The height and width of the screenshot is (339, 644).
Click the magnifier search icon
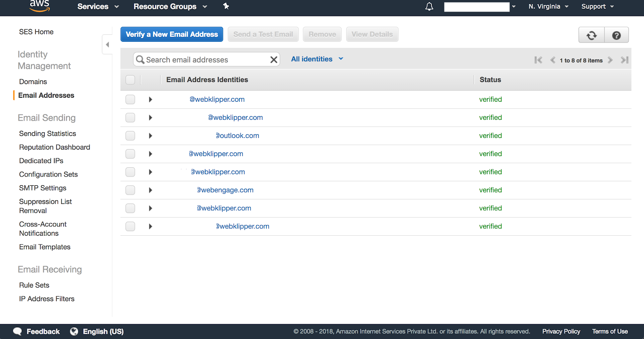(x=140, y=60)
